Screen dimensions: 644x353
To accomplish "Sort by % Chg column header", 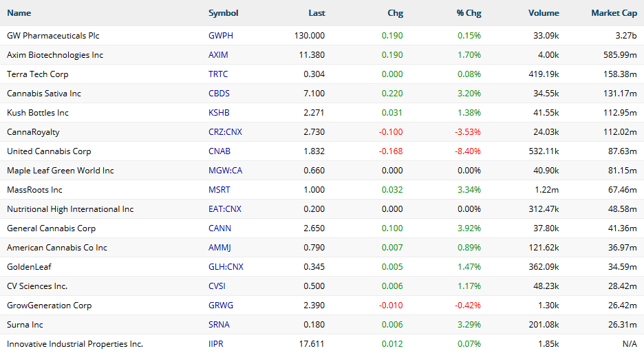I will tap(469, 13).
